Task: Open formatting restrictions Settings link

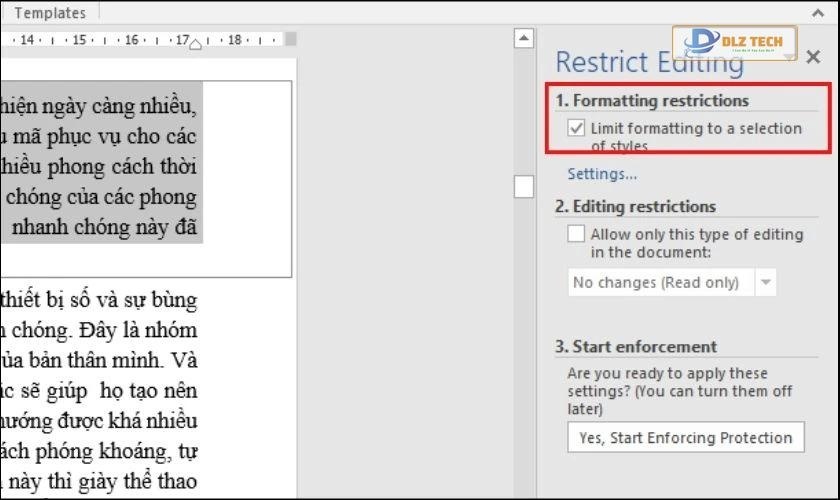Action: point(602,174)
